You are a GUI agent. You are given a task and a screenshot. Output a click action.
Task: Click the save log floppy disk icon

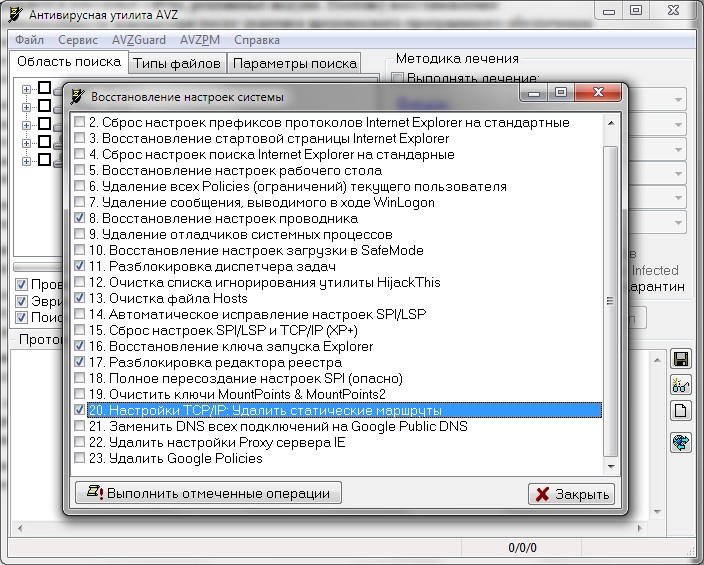pos(681,360)
